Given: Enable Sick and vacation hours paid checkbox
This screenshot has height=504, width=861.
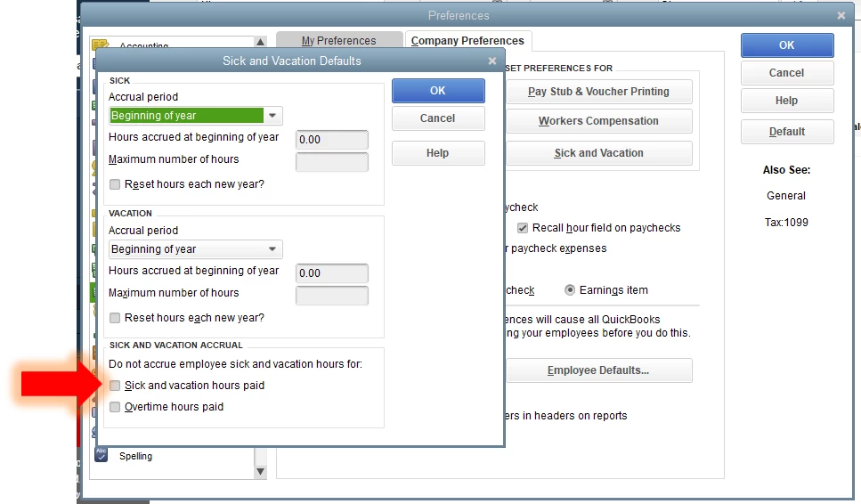Looking at the screenshot, I should [x=115, y=386].
